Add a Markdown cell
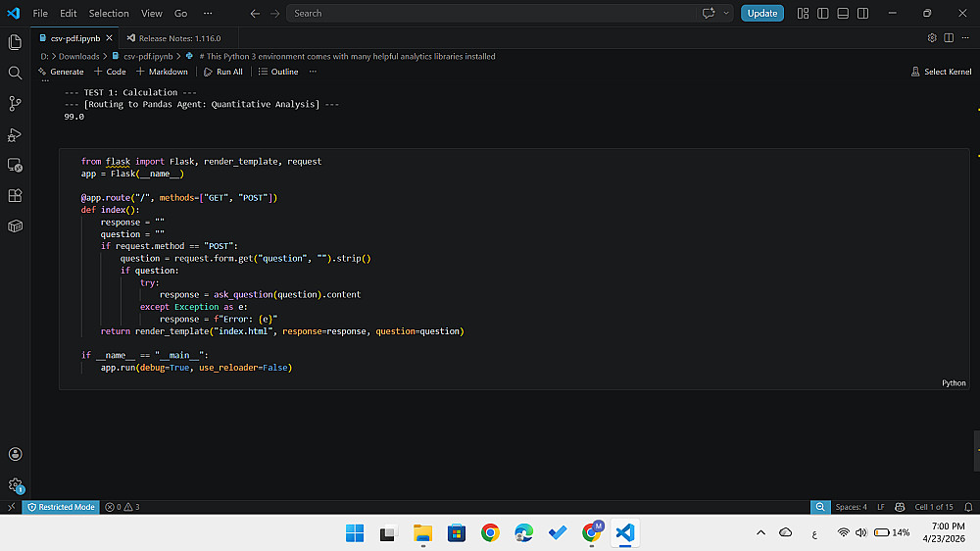980x551 pixels. click(x=162, y=72)
